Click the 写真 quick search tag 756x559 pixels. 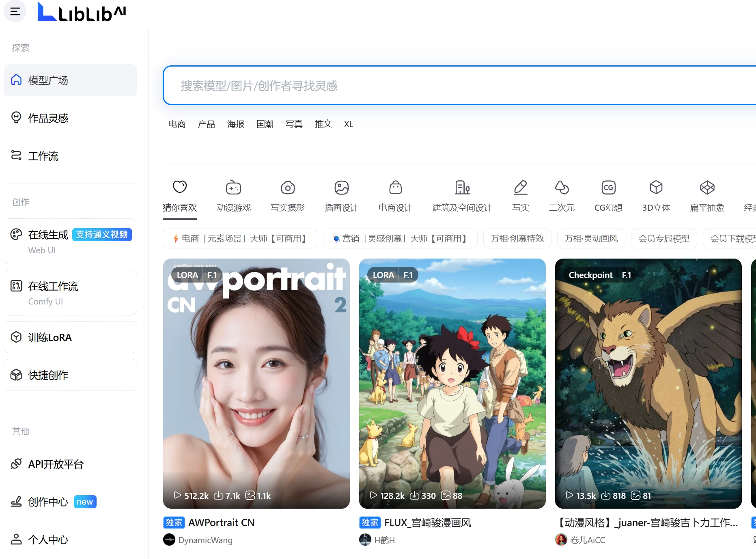click(x=294, y=124)
